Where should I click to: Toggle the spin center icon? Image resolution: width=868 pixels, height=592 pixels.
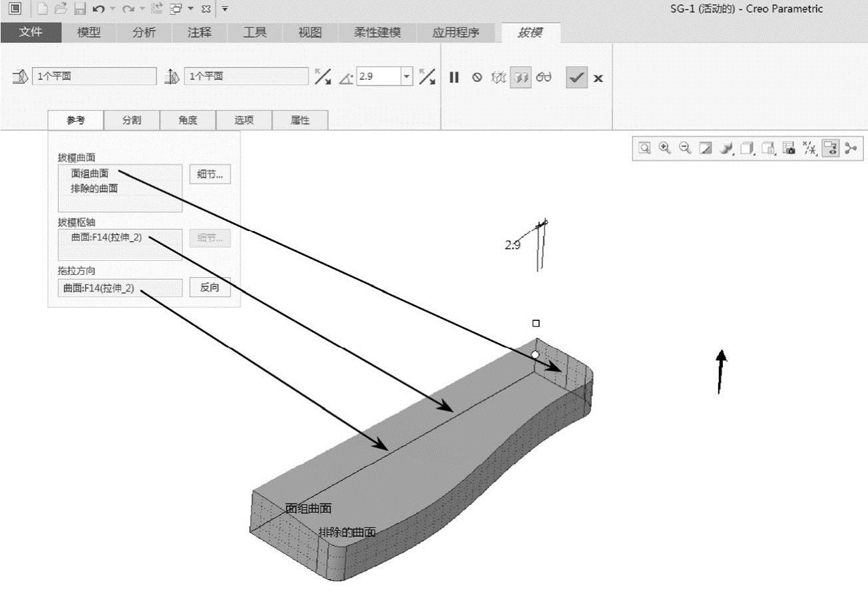(x=850, y=148)
